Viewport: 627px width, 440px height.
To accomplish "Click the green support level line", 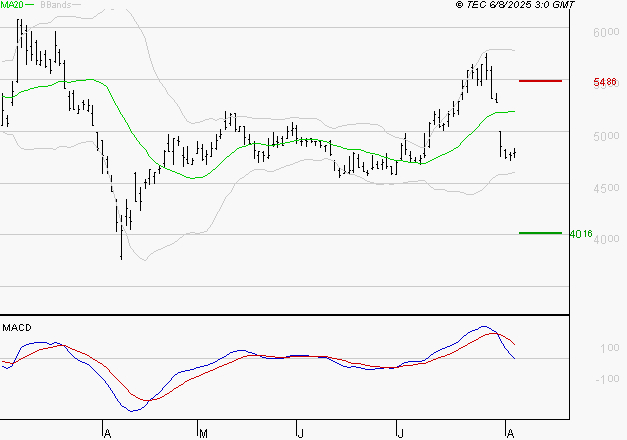I will [540, 233].
